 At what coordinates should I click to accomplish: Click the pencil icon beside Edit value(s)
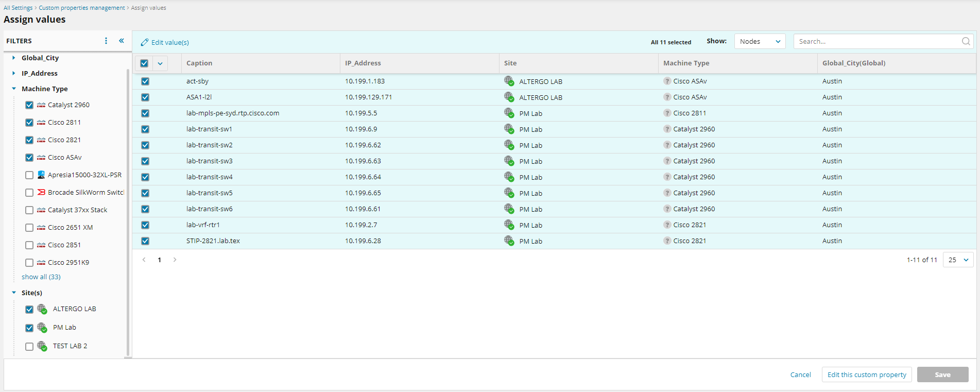pos(145,42)
